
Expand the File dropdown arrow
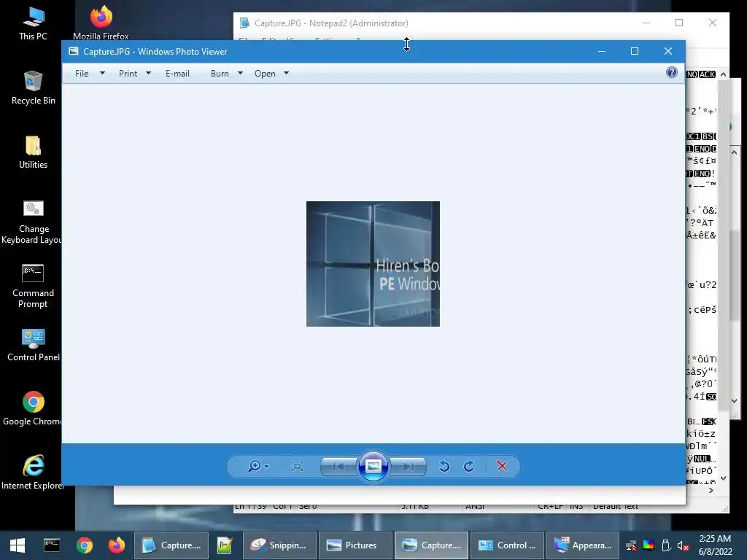[x=102, y=74]
